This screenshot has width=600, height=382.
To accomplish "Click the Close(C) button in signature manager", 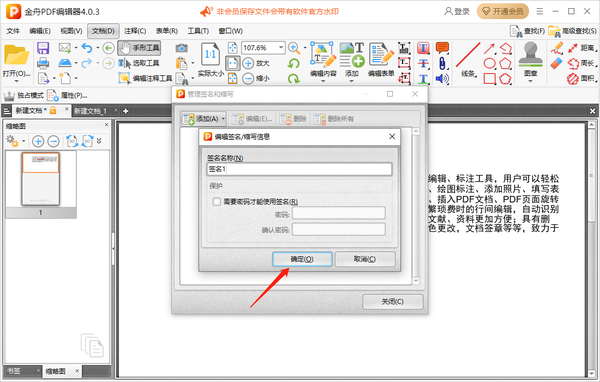I will pos(393,302).
